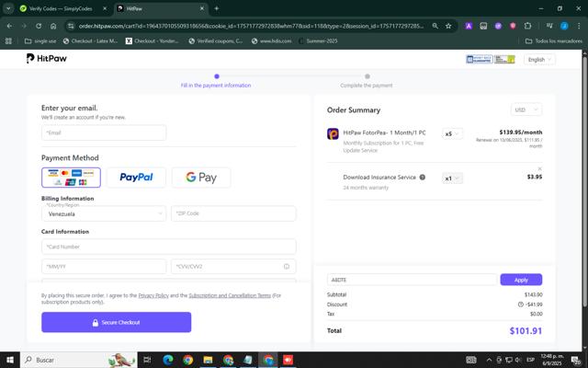This screenshot has height=368, width=588.
Task: Close the HitPaw browser tab
Action: coord(202,8)
